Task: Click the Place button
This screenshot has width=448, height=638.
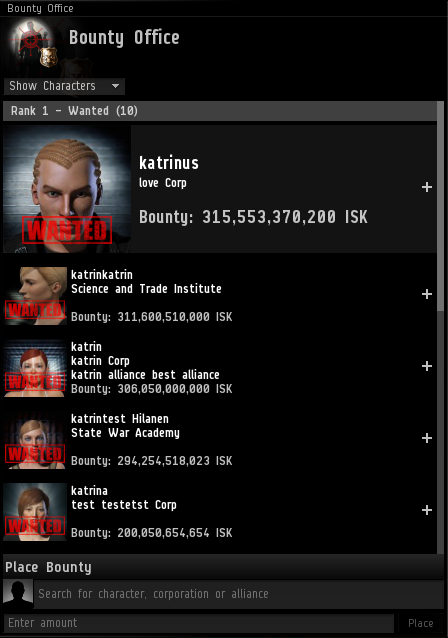Action: tap(420, 623)
